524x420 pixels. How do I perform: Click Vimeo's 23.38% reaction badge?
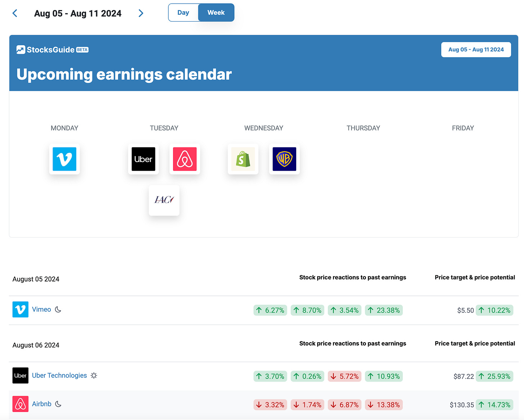[x=384, y=310]
